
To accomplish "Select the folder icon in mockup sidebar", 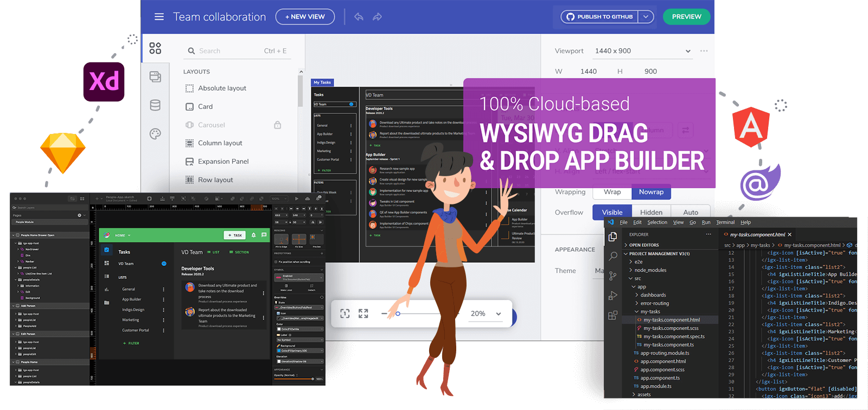I will point(106,303).
